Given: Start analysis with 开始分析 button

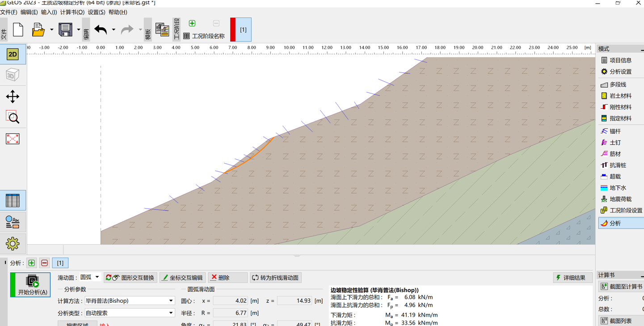Looking at the screenshot, I should (x=30, y=285).
